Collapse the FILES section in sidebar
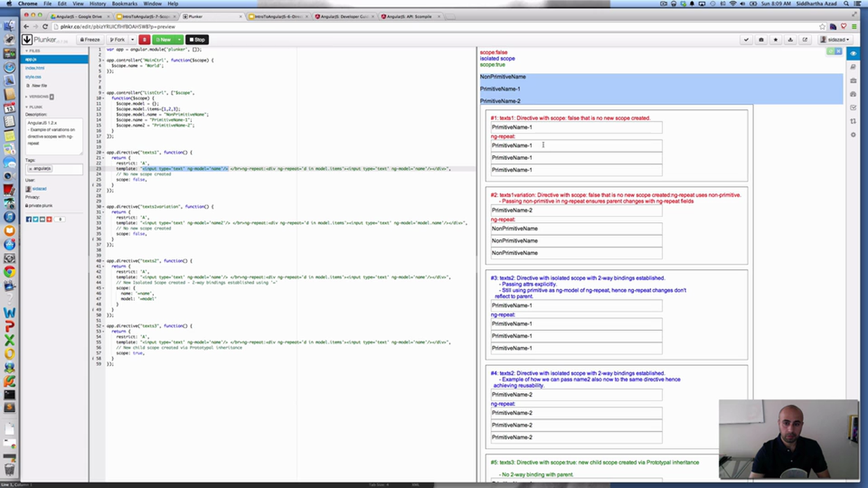 point(33,51)
